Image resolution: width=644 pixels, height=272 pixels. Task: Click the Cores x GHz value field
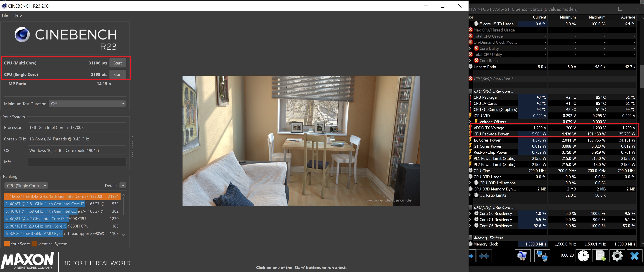77,139
